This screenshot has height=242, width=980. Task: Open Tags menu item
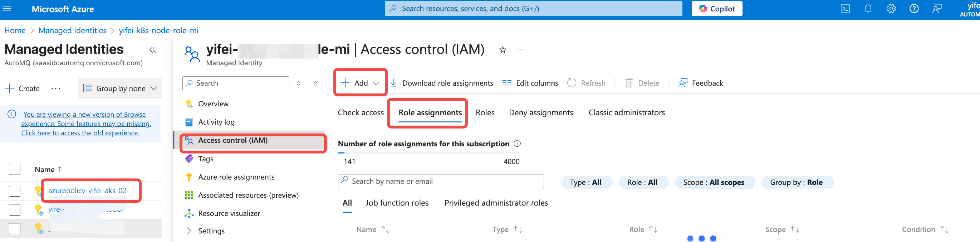205,159
